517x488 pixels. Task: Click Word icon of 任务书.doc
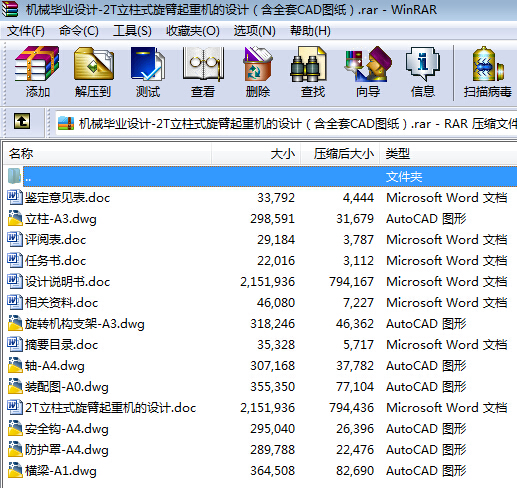pyautogui.click(x=15, y=260)
